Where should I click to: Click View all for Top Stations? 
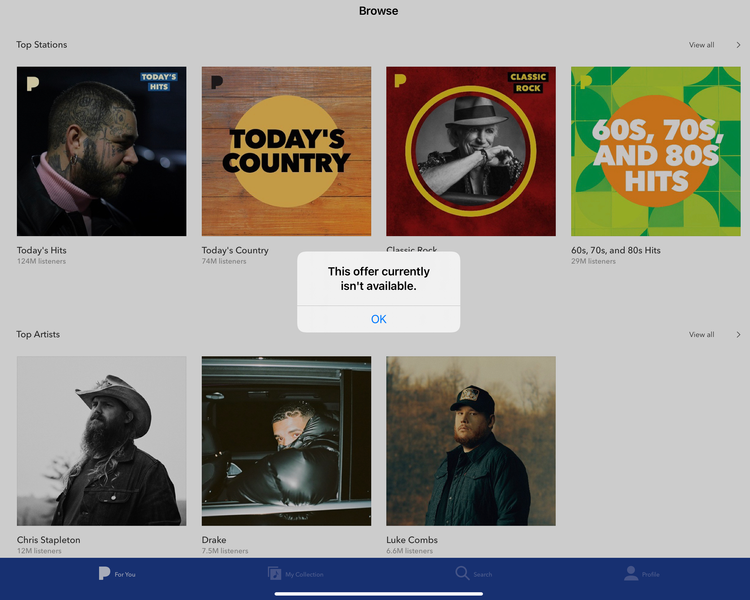click(701, 45)
